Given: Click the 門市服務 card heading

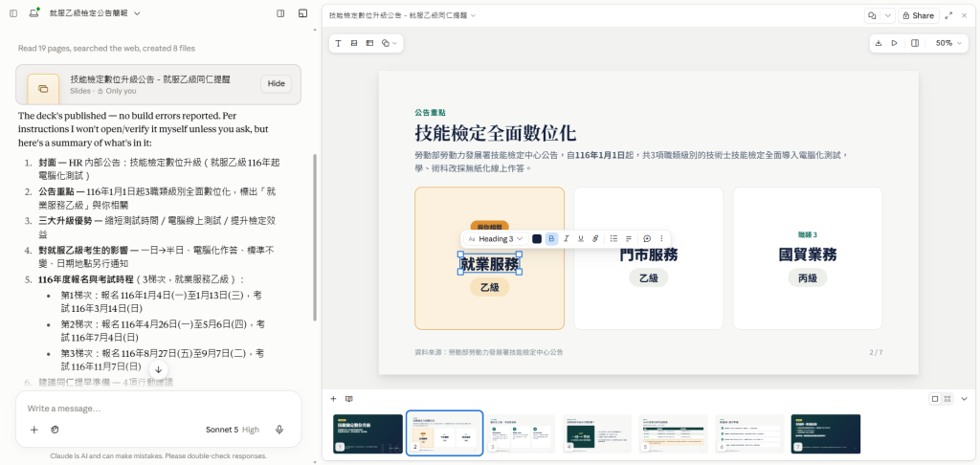Looking at the screenshot, I should 648,255.
